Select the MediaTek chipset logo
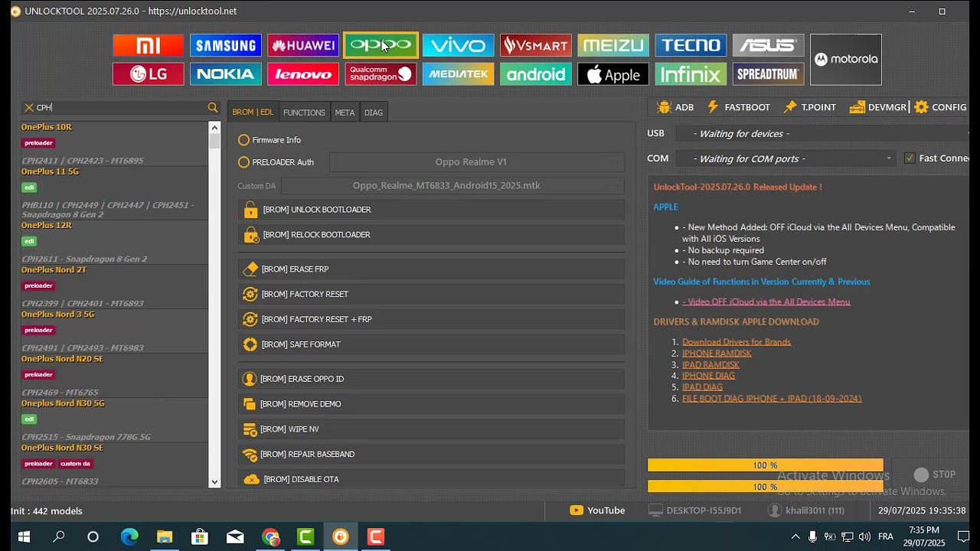The width and height of the screenshot is (980, 551). pos(458,74)
